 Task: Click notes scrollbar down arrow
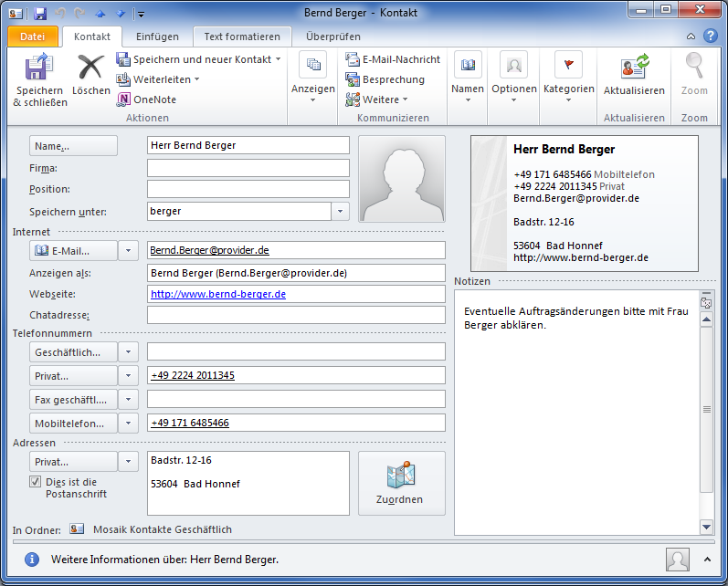(706, 527)
